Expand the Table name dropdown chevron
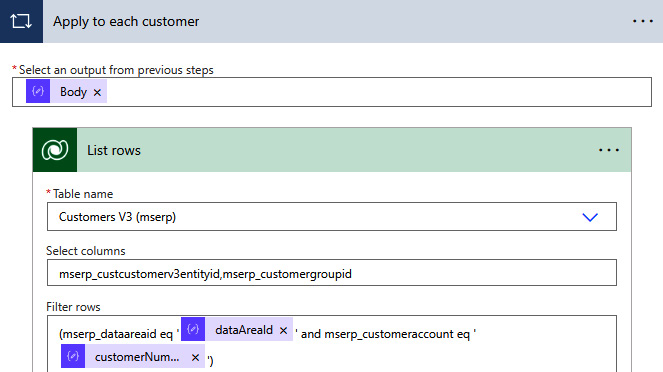This screenshot has width=663, height=372. pos(590,217)
